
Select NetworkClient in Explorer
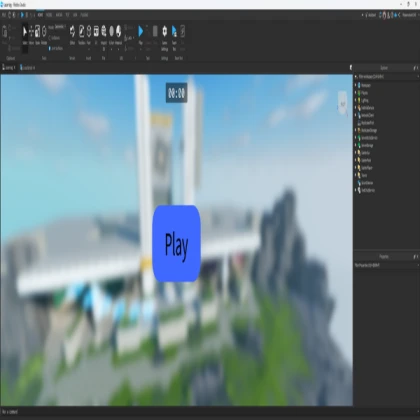367,115
